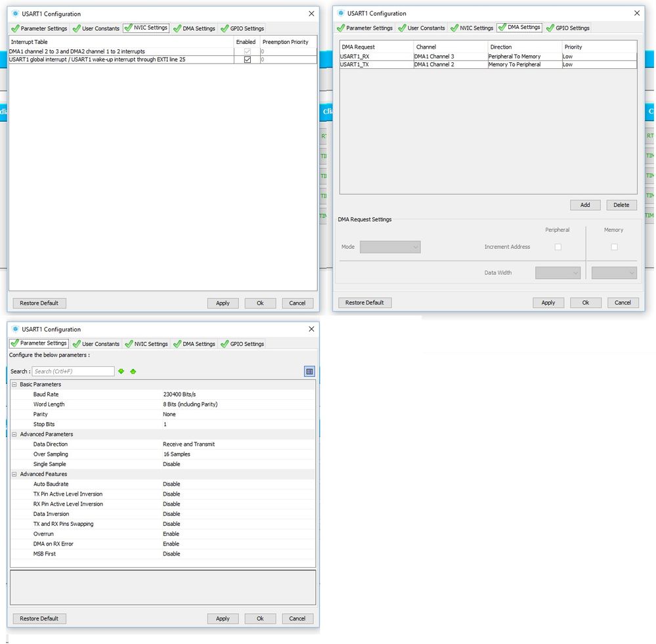Open the Memory Data Width dropdown
The image size is (656, 644).
pyautogui.click(x=614, y=272)
